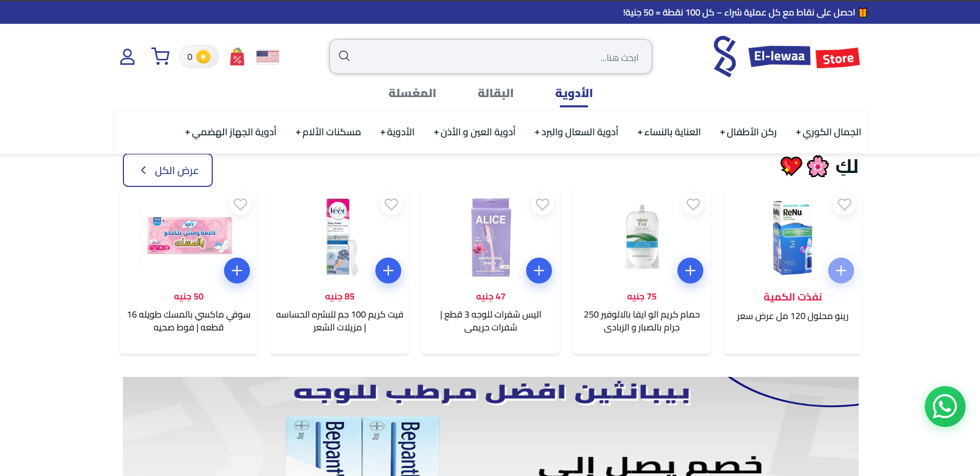Expand أدوية الجهاز الهضمي category
The height and width of the screenshot is (476, 980).
click(230, 132)
